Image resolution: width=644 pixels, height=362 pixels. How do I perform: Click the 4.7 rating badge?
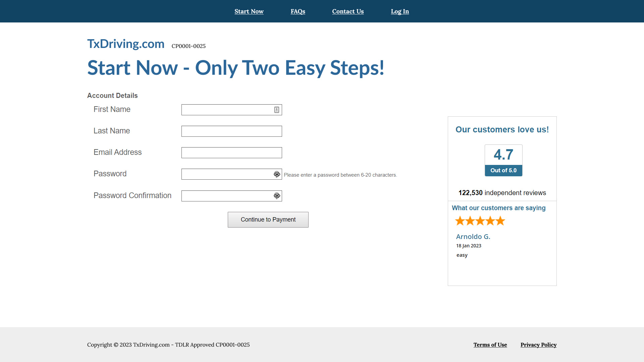(x=503, y=160)
